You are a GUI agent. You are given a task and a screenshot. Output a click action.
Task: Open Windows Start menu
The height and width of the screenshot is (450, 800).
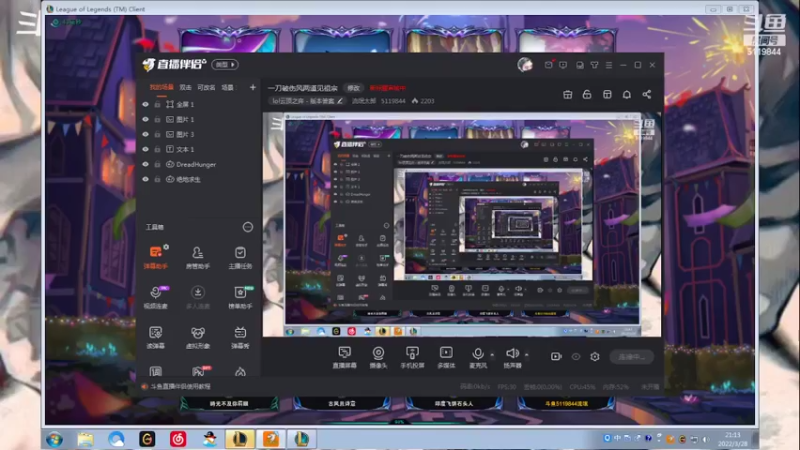pyautogui.click(x=55, y=439)
